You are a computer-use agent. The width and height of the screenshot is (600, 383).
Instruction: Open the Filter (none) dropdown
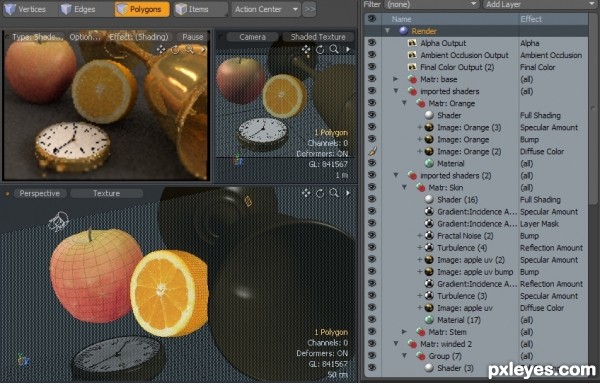tap(432, 4)
